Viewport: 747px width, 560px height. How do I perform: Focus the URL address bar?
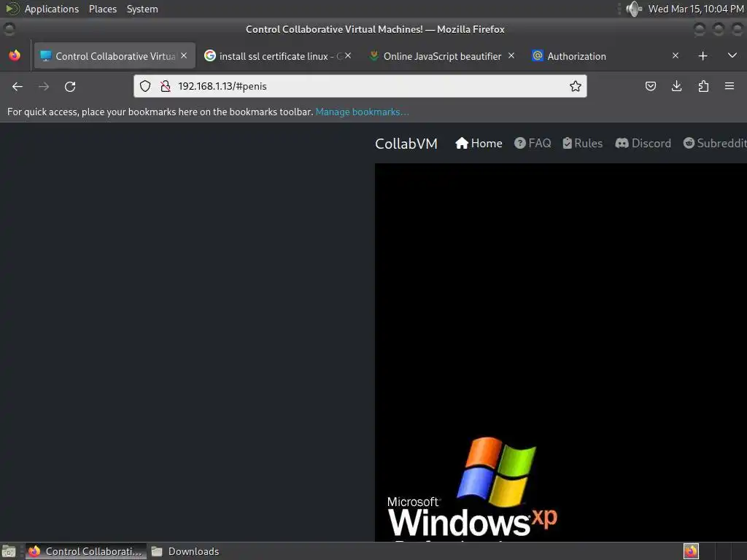pos(360,86)
